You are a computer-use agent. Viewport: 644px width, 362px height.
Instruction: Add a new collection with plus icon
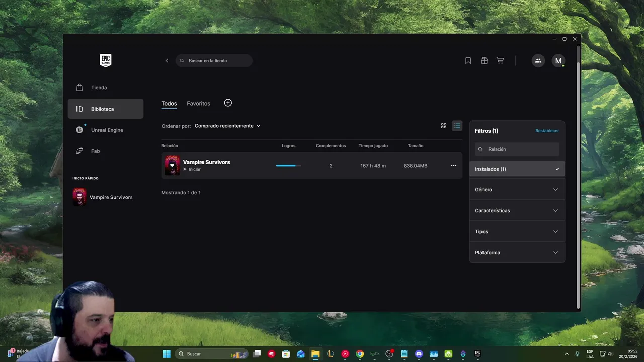(228, 103)
